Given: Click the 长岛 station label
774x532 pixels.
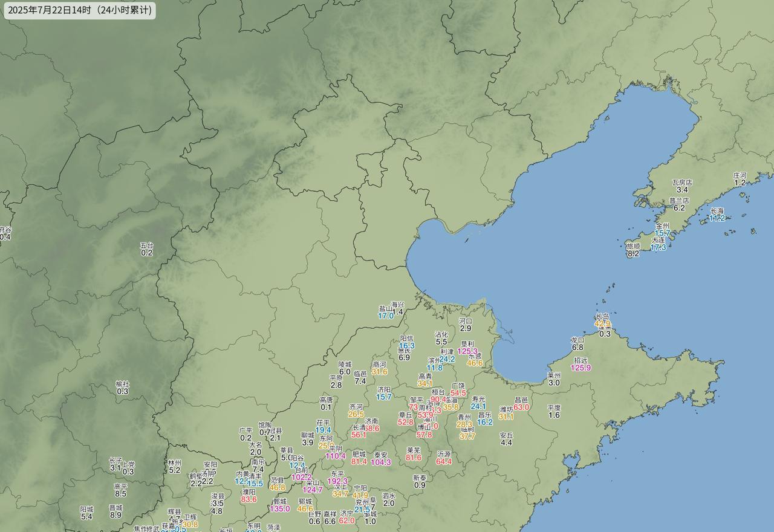Looking at the screenshot, I should click(x=603, y=316).
